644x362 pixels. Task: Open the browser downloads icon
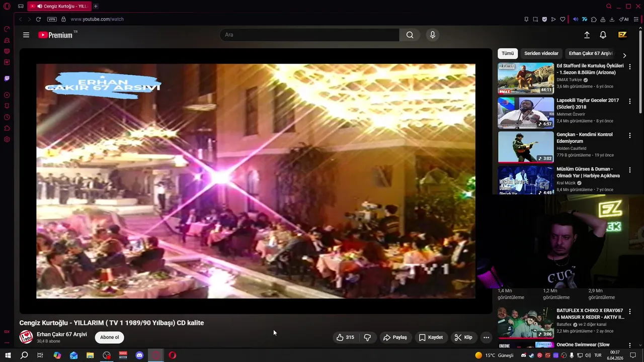pos(612,19)
